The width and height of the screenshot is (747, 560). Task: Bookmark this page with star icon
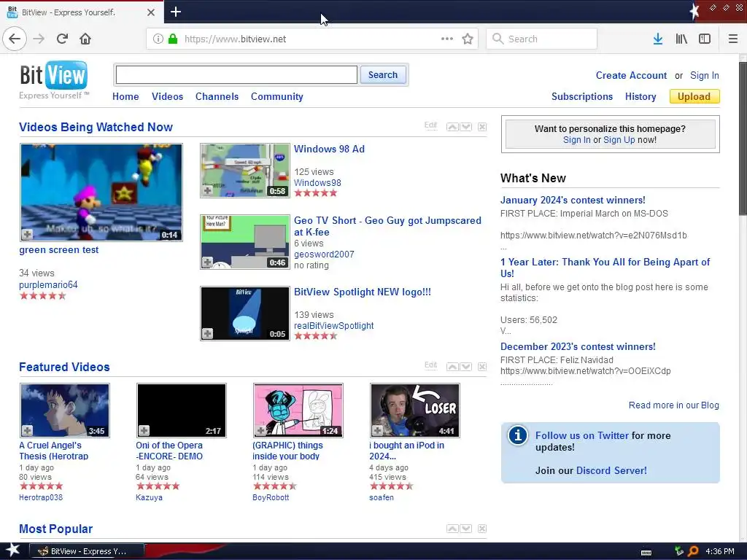pos(468,39)
